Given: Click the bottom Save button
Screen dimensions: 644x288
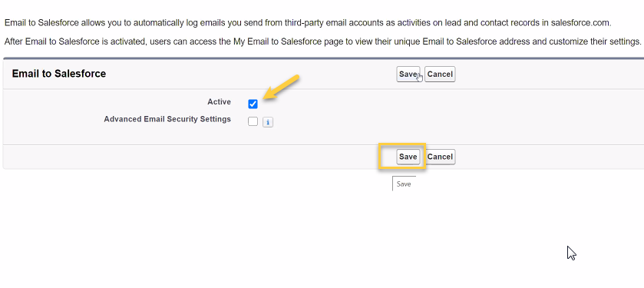Looking at the screenshot, I should (408, 157).
